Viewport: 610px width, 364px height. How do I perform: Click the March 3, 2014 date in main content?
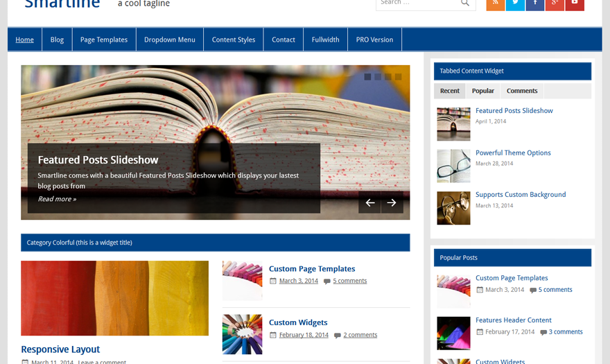(x=298, y=281)
